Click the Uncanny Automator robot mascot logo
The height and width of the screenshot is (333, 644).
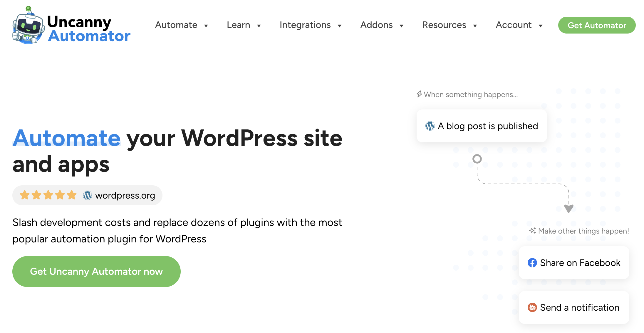(x=28, y=26)
